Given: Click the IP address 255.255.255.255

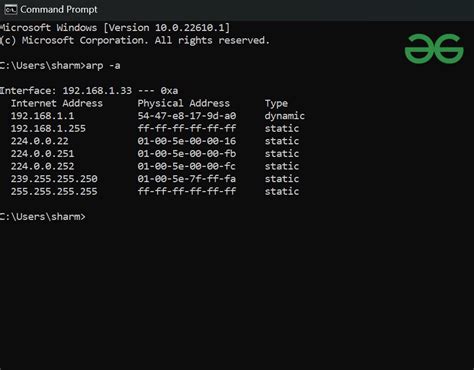Looking at the screenshot, I should 54,192.
